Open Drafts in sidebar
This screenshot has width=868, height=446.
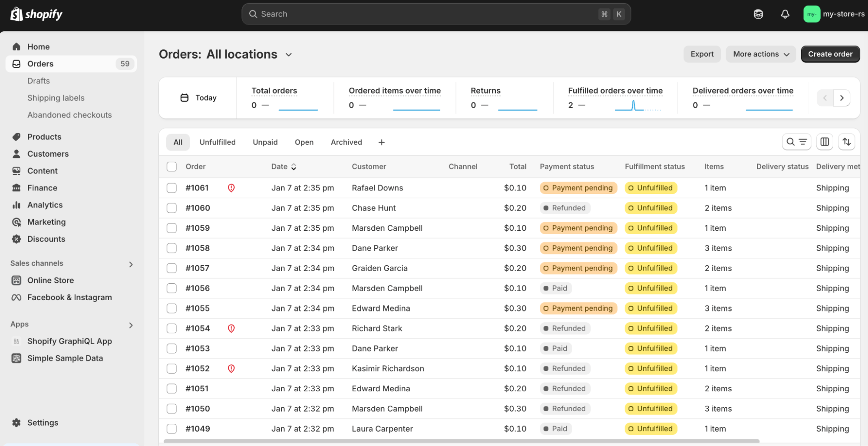tap(39, 81)
